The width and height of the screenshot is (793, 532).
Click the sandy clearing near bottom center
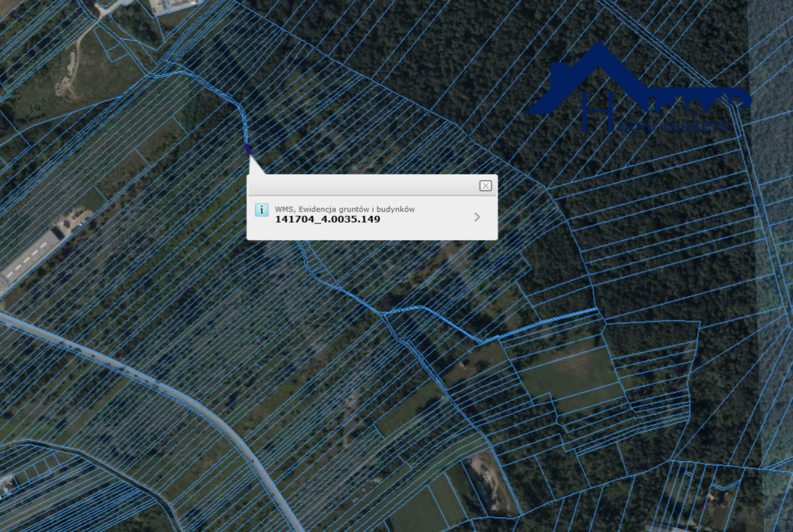click(x=481, y=477)
